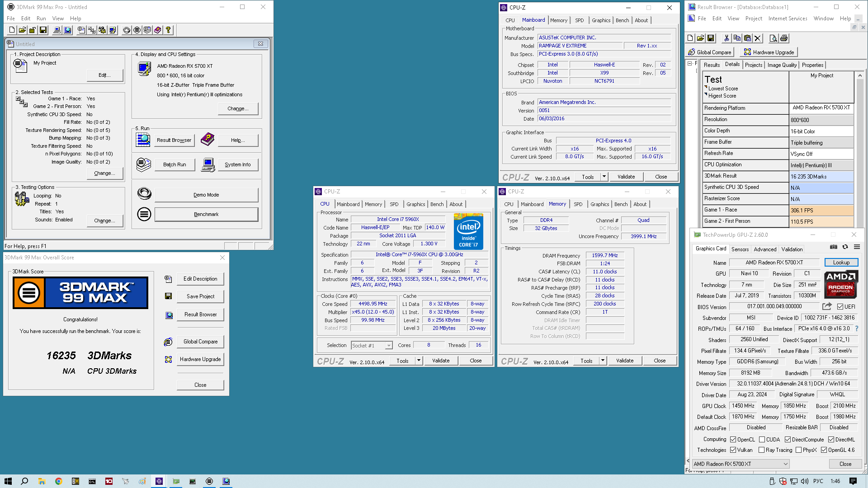868x488 pixels.
Task: Click Print Preview icon in Result Browser toolbar
Action: click(773, 38)
